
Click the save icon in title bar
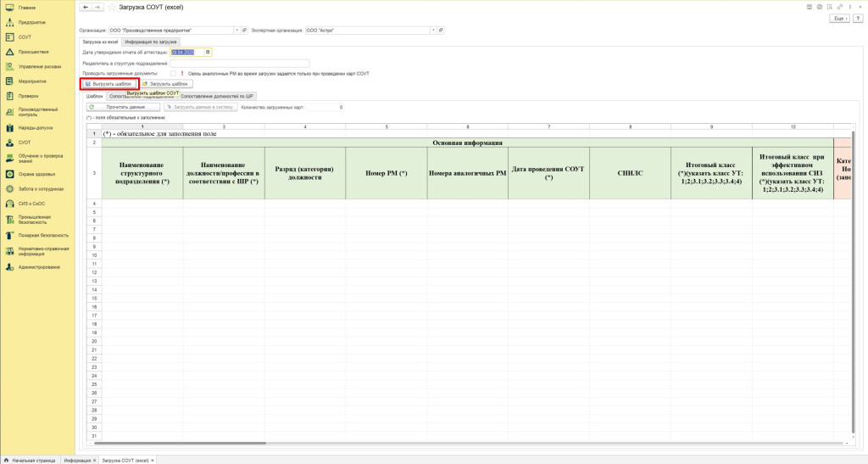pos(810,7)
